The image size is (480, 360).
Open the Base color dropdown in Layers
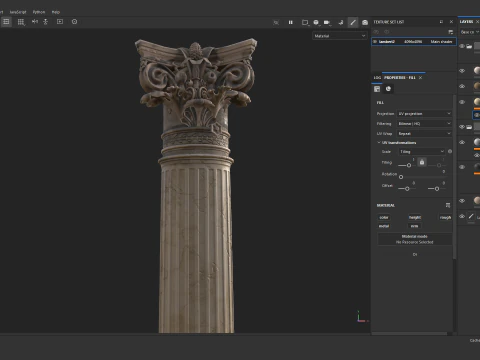pyautogui.click(x=469, y=32)
